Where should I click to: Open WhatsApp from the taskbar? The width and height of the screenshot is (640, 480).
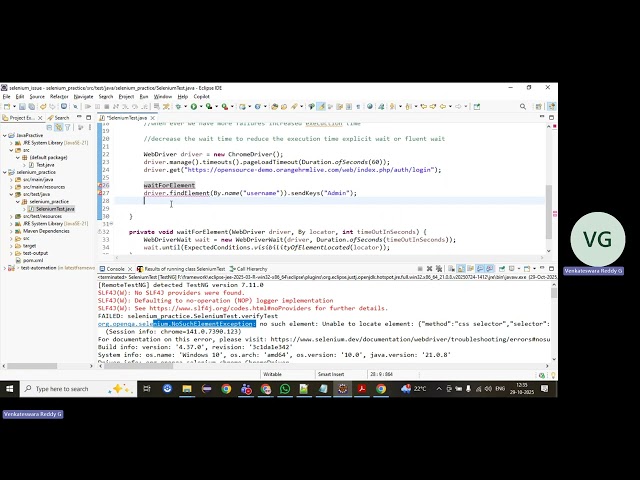285,389
